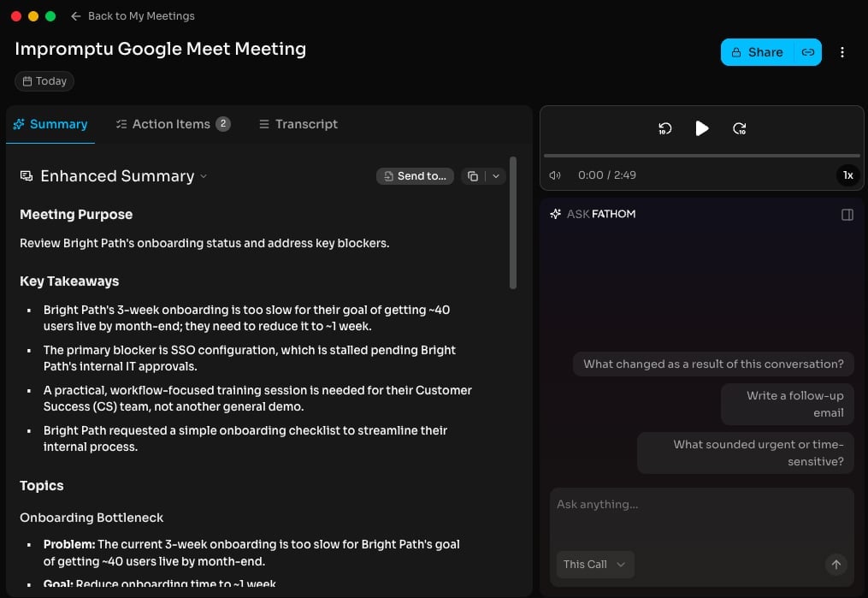
Task: Click 'Review Bright Path's onboarding status' sentence
Action: (204, 244)
